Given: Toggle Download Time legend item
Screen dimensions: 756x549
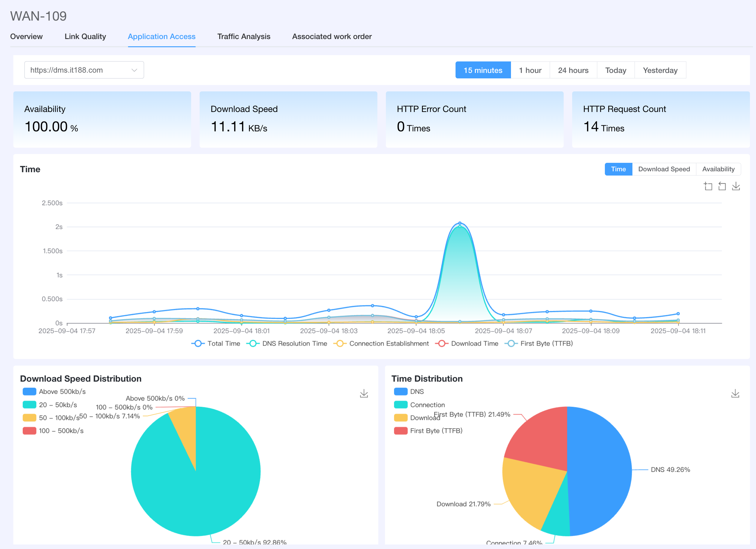Looking at the screenshot, I should click(x=474, y=344).
